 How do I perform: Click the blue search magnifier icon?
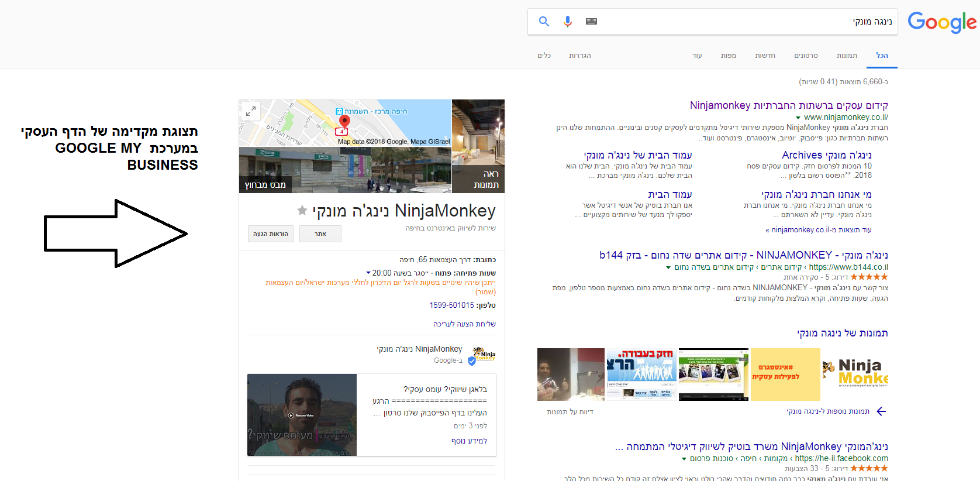[x=544, y=22]
